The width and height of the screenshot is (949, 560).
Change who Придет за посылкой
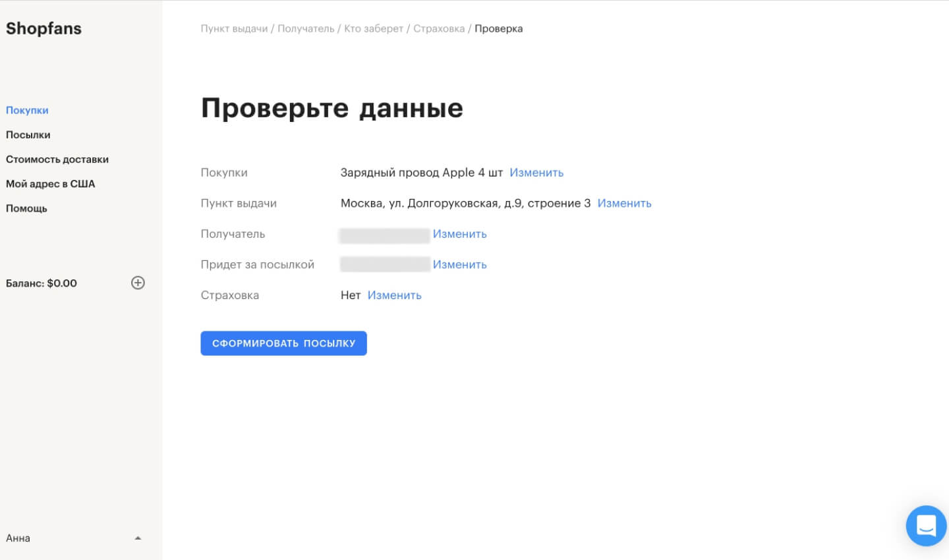pyautogui.click(x=459, y=264)
